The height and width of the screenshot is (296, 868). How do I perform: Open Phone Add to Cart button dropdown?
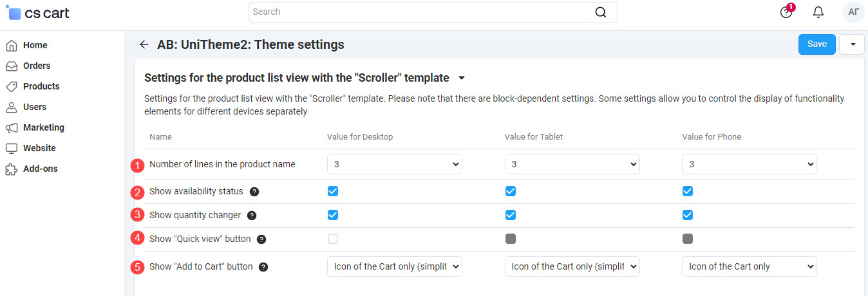tap(750, 266)
